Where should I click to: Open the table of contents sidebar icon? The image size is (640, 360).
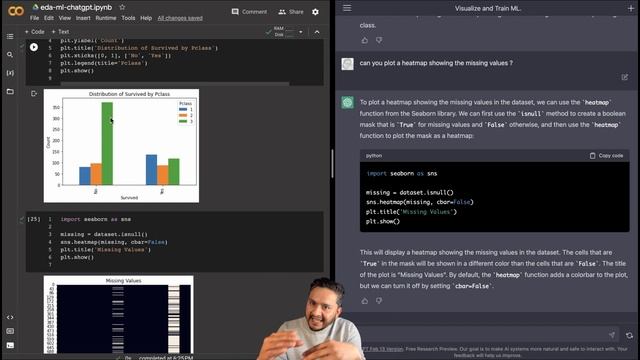(10, 36)
